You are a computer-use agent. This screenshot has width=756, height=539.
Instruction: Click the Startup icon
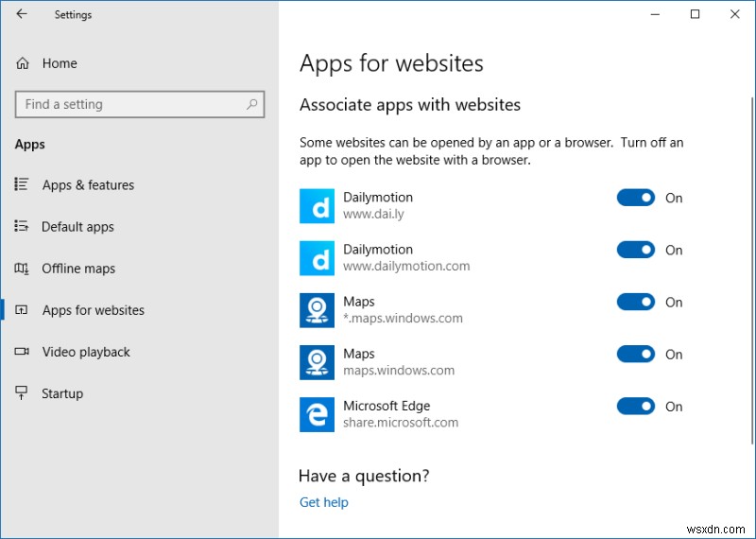pos(21,392)
